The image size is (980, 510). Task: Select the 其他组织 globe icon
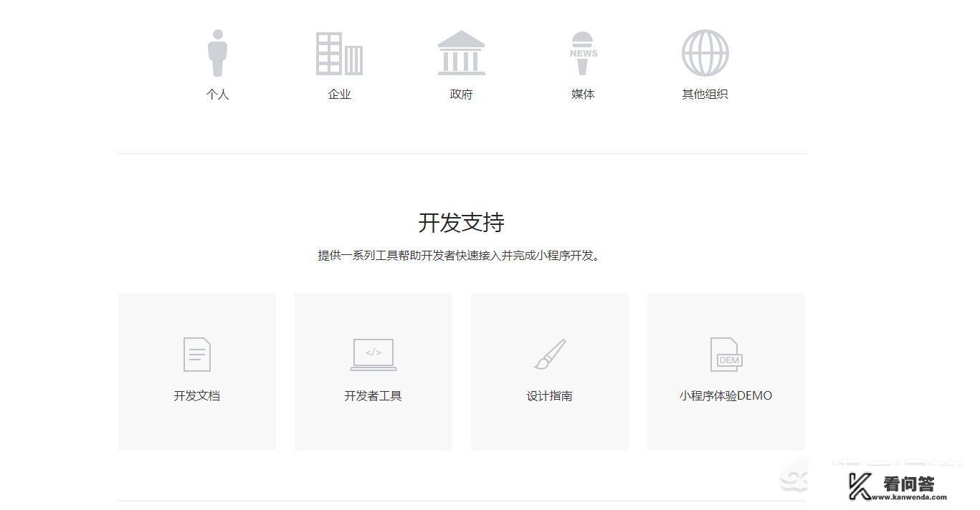pos(704,52)
